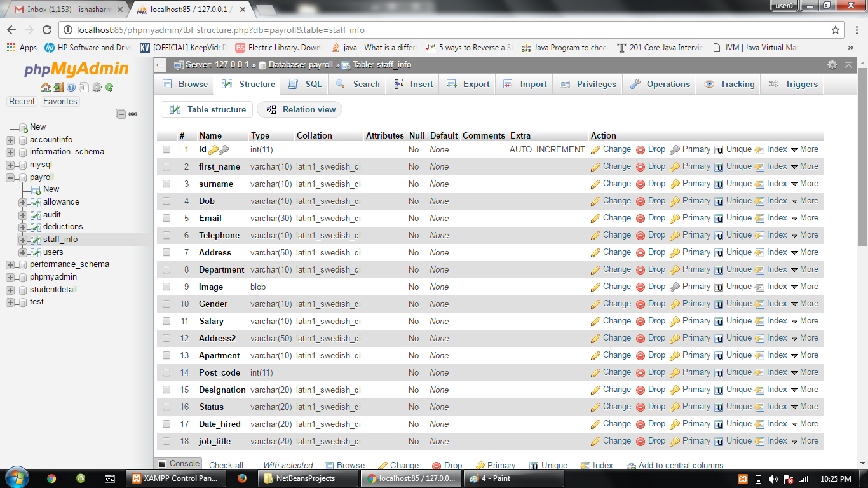The width and height of the screenshot is (868, 488).
Task: Click the browser reload button
Action: tap(47, 30)
